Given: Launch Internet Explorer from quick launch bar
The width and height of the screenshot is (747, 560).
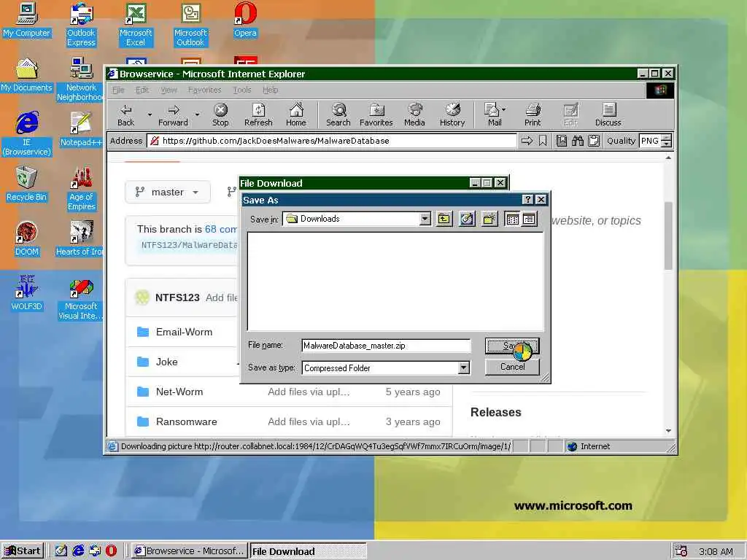Looking at the screenshot, I should click(78, 551).
